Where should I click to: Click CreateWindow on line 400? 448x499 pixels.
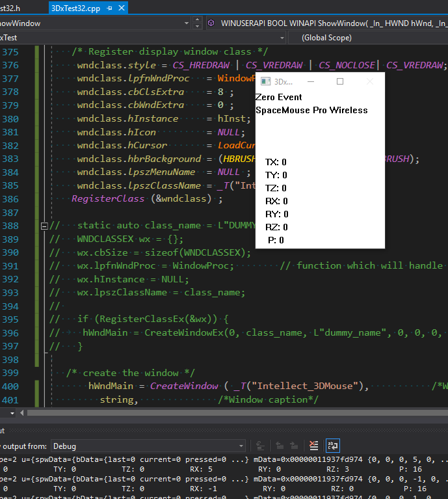click(x=184, y=386)
